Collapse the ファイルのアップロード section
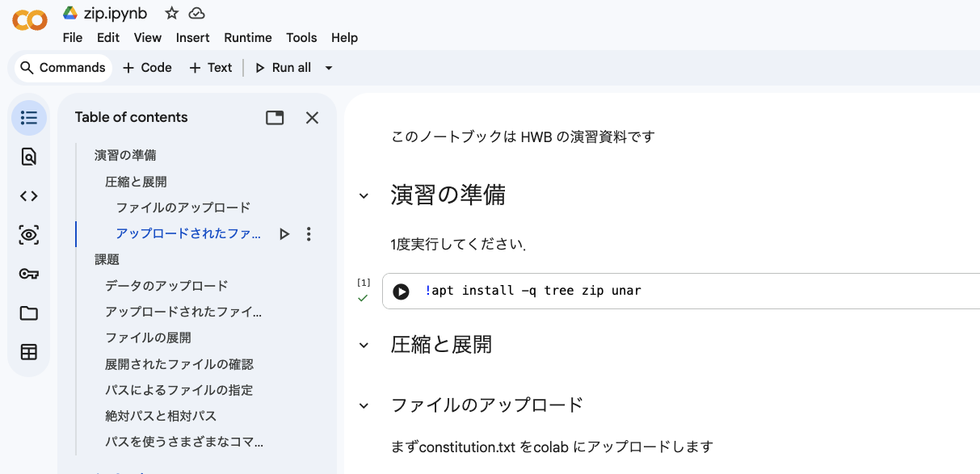The height and width of the screenshot is (474, 980). [x=364, y=405]
